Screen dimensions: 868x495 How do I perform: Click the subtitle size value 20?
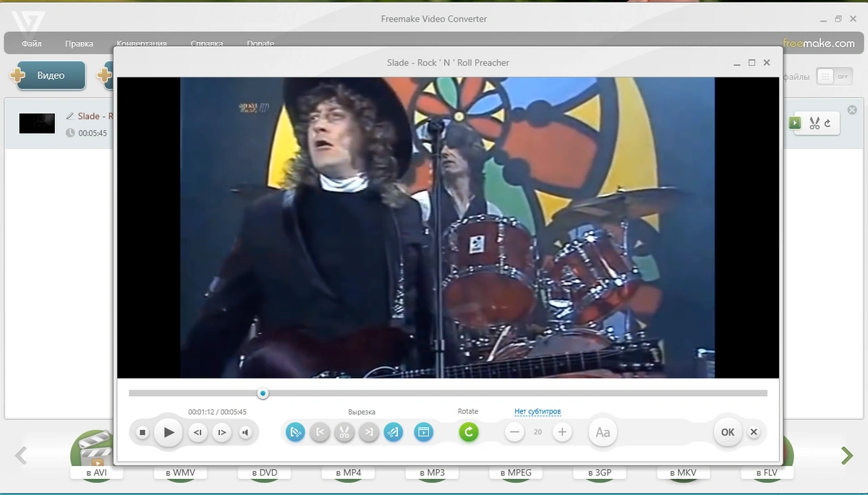click(537, 432)
